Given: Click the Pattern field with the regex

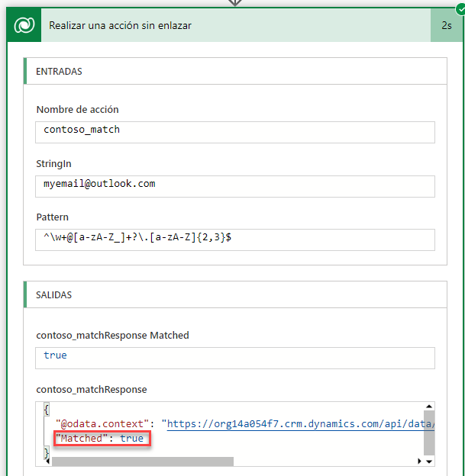Looking at the screenshot, I should point(235,240).
